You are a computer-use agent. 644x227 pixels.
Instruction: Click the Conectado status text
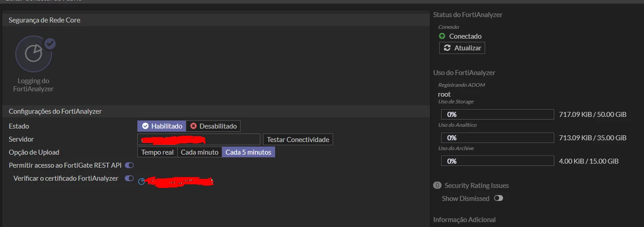pyautogui.click(x=465, y=36)
